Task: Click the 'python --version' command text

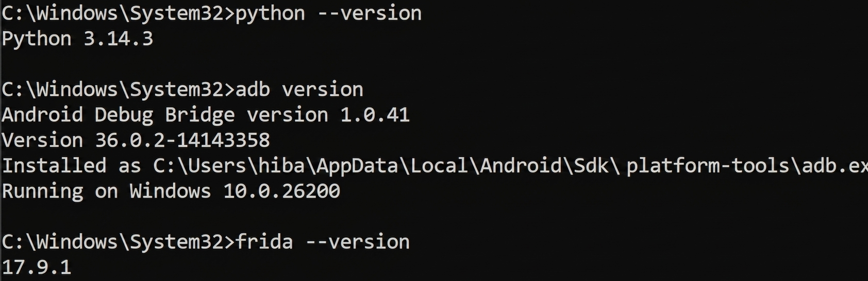Action: (x=328, y=13)
